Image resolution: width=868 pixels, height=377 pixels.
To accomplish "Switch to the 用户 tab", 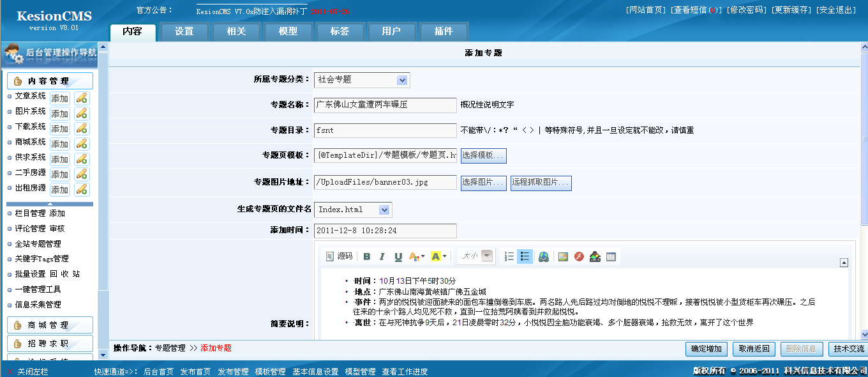I will pos(392,31).
